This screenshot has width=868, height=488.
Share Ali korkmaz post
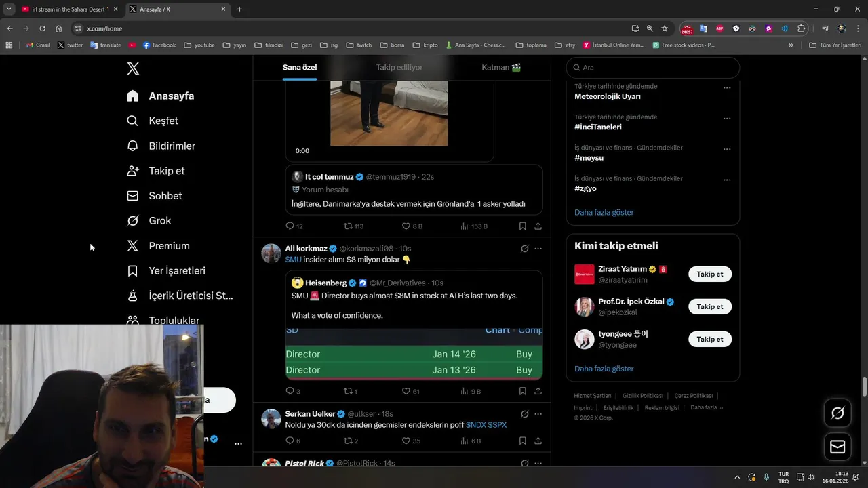point(538,391)
